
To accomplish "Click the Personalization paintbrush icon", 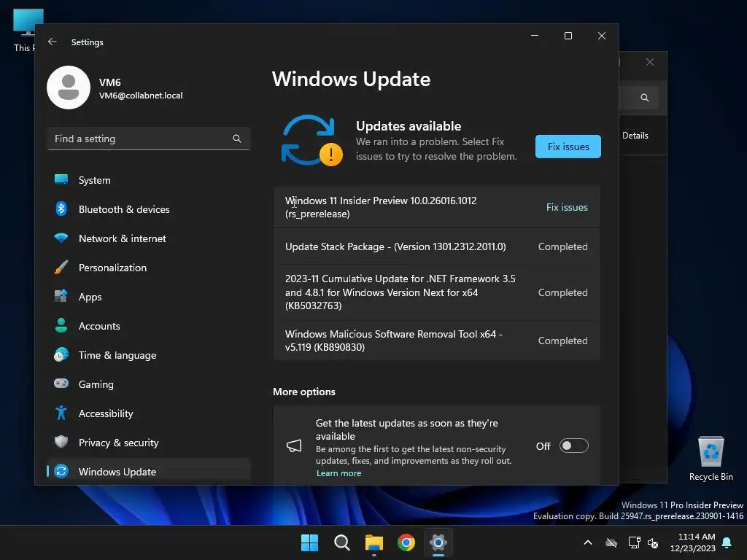I will click(61, 267).
